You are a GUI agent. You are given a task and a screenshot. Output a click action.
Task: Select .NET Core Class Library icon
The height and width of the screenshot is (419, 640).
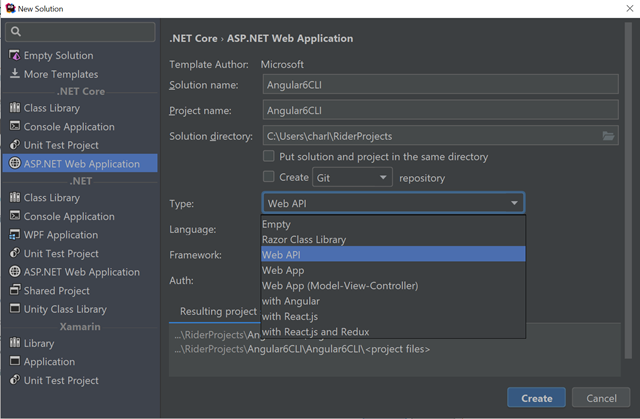(x=15, y=107)
